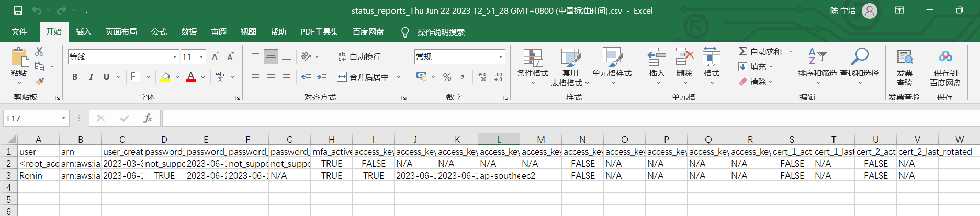Click the Percent Style icon
This screenshot has width=980, height=216.
[447, 77]
